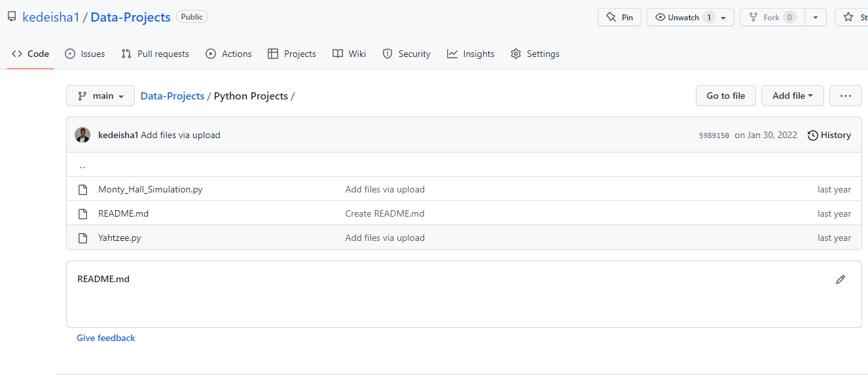
Task: Pin this repository with the Pin button
Action: 619,17
